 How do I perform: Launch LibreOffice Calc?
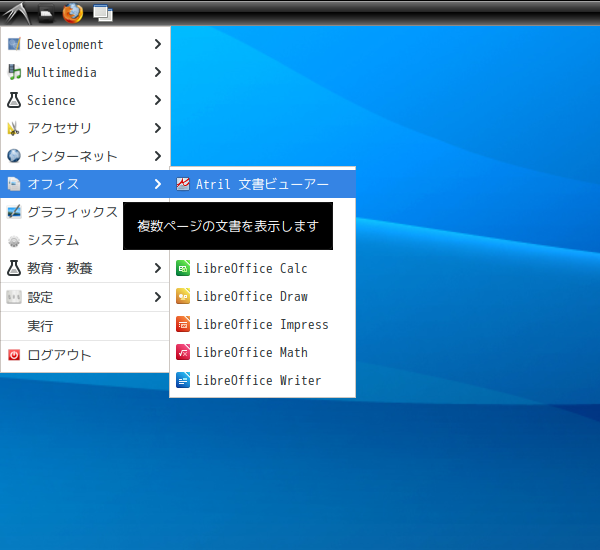coord(262,268)
